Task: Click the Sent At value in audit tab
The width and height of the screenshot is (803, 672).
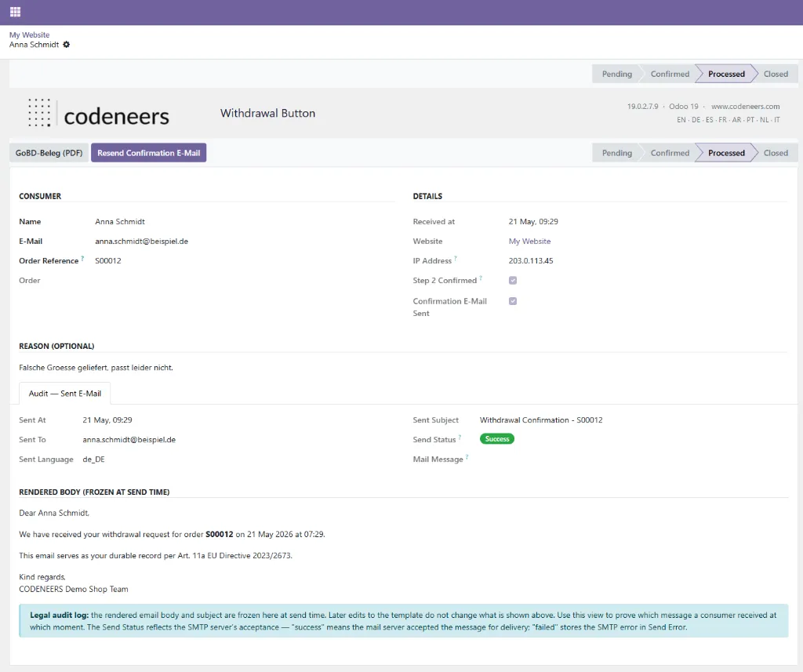Action: (x=107, y=420)
